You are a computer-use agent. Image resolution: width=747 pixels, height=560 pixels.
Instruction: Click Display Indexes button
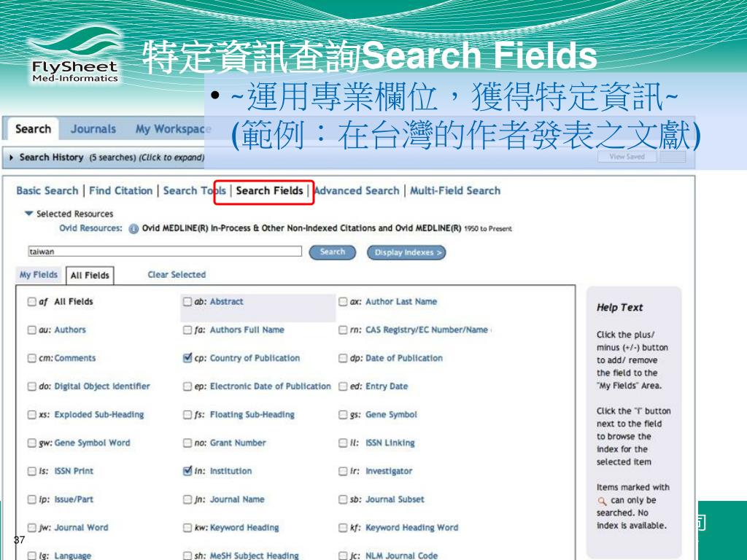point(406,252)
